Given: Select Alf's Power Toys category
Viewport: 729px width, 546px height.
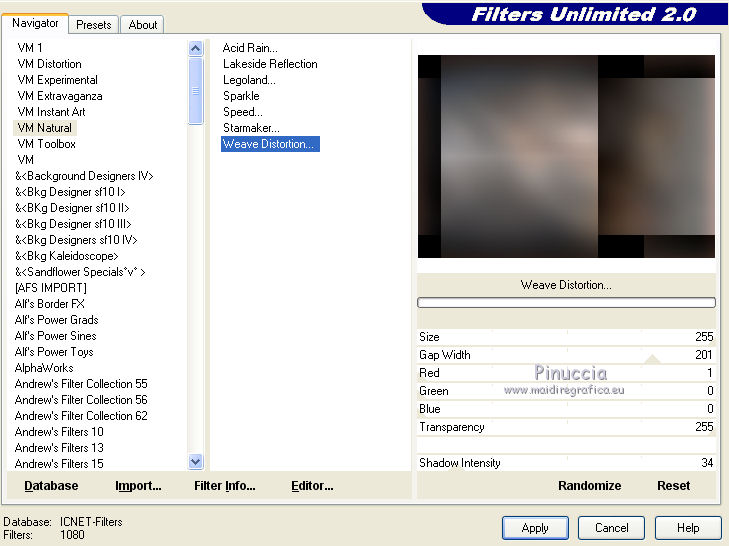Looking at the screenshot, I should pos(54,352).
